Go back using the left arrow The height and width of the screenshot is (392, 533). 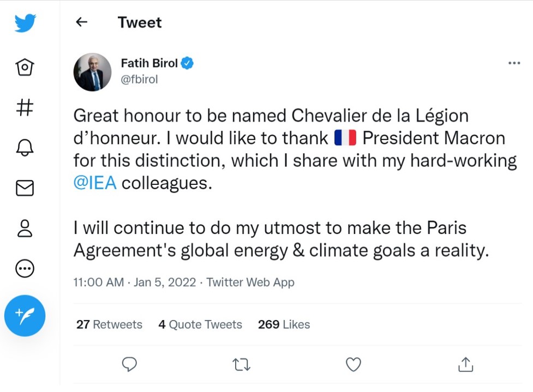click(81, 22)
